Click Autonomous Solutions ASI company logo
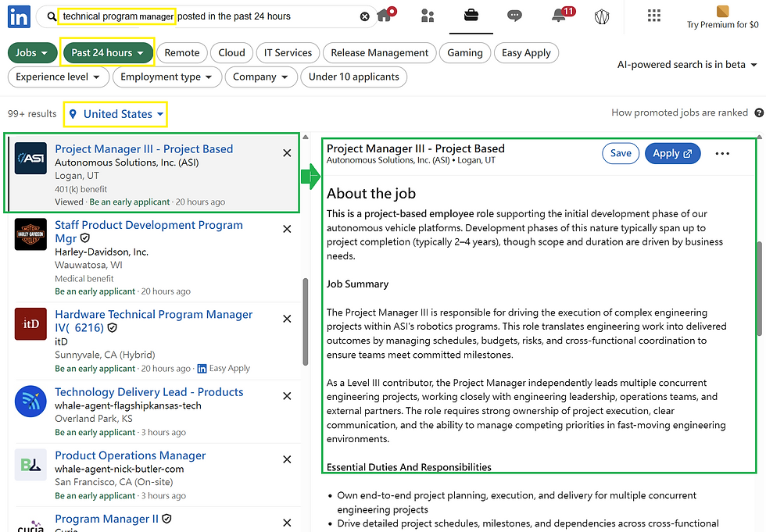 click(30, 158)
